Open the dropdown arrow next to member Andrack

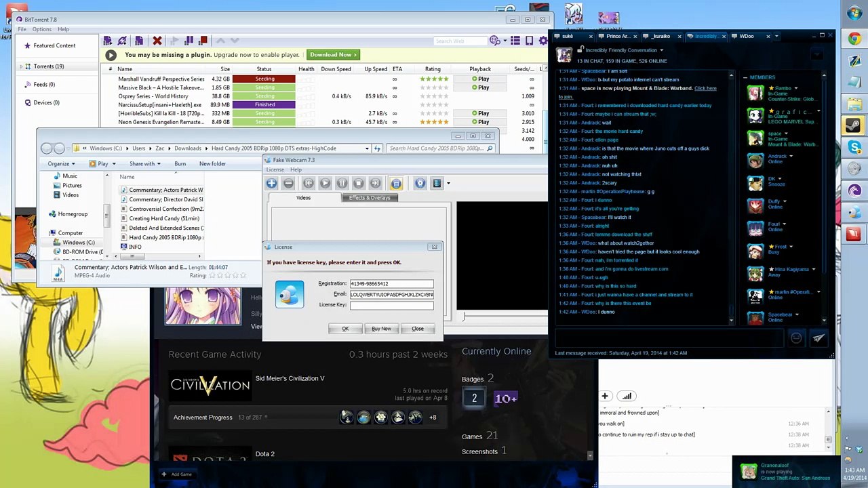[791, 157]
